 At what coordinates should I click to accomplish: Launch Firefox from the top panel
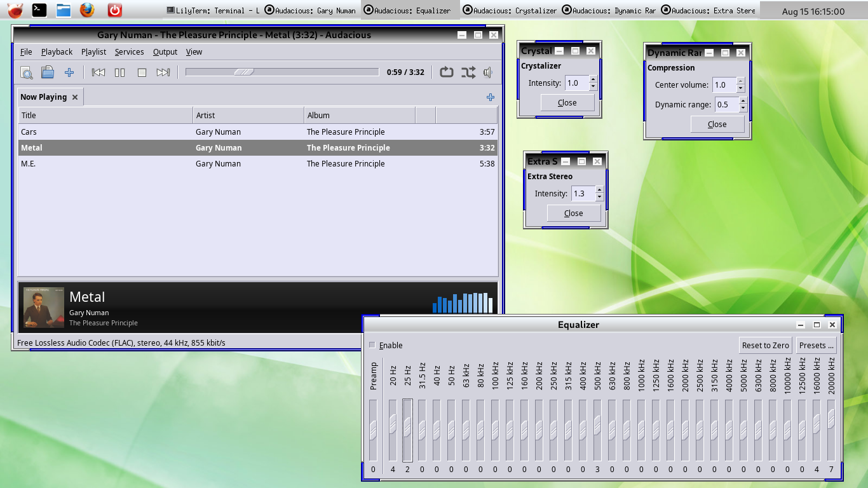point(87,10)
